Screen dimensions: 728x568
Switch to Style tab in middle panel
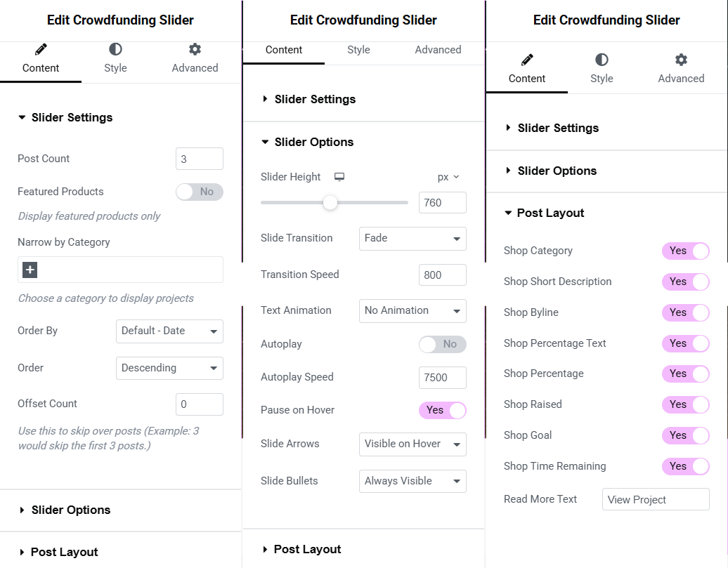point(358,50)
